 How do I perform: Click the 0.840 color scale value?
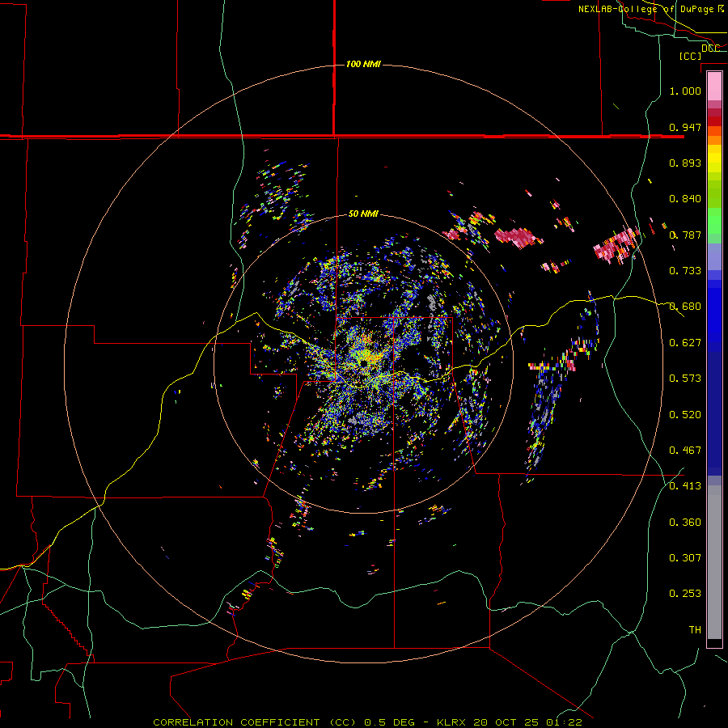(x=685, y=199)
